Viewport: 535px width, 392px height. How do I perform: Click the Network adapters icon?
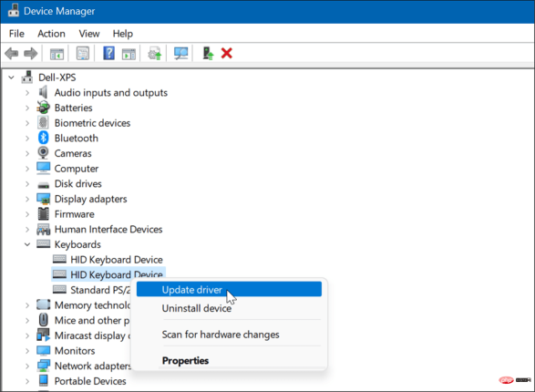(44, 366)
